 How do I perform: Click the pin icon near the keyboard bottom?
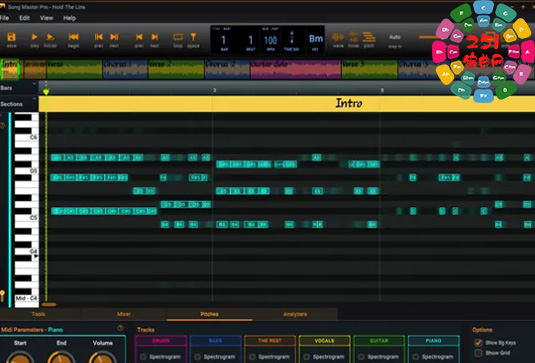(x=2, y=295)
